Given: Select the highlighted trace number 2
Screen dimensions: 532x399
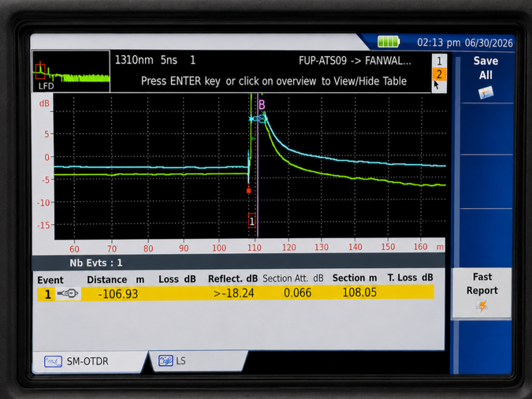Looking at the screenshot, I should click(439, 74).
